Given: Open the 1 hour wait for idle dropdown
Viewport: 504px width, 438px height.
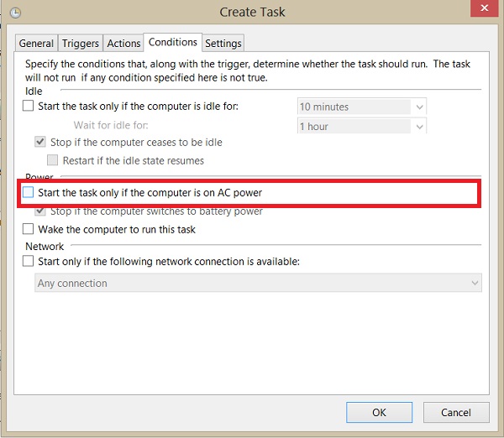Looking at the screenshot, I should [419, 127].
